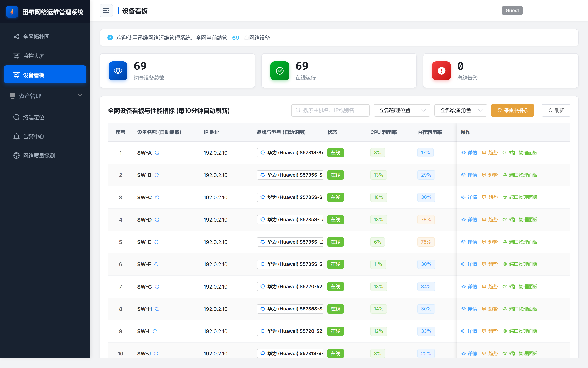This screenshot has height=368, width=588.
Task: Click the 刷新 button
Action: [x=556, y=110]
